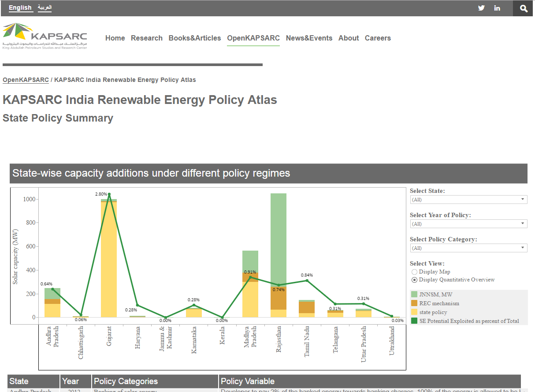The height and width of the screenshot is (392, 535).
Task: Click the state policy legend swatch
Action: pos(414,312)
